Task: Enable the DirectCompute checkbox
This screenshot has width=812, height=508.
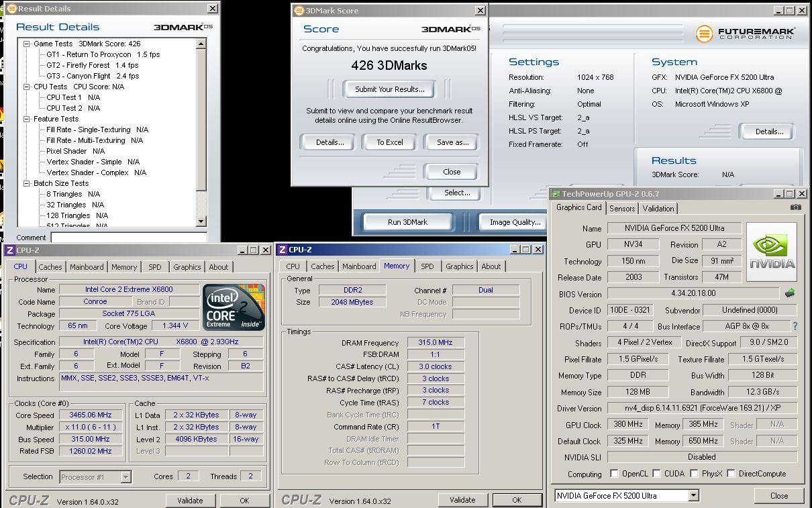Action: click(731, 474)
